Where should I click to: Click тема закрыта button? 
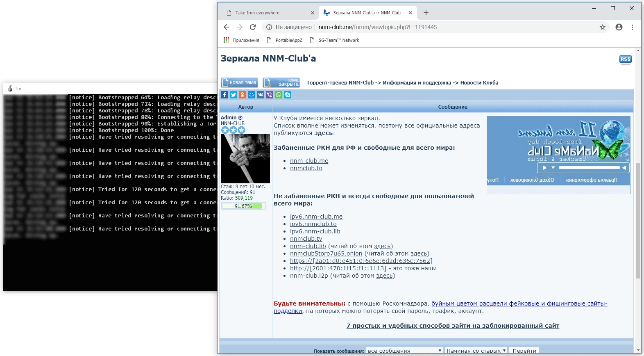coord(281,82)
